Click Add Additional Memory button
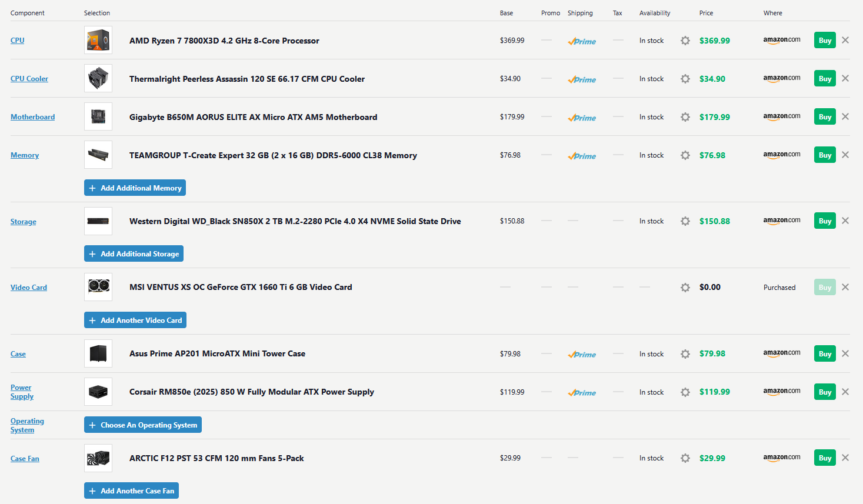Image resolution: width=863 pixels, height=504 pixels. tap(135, 188)
